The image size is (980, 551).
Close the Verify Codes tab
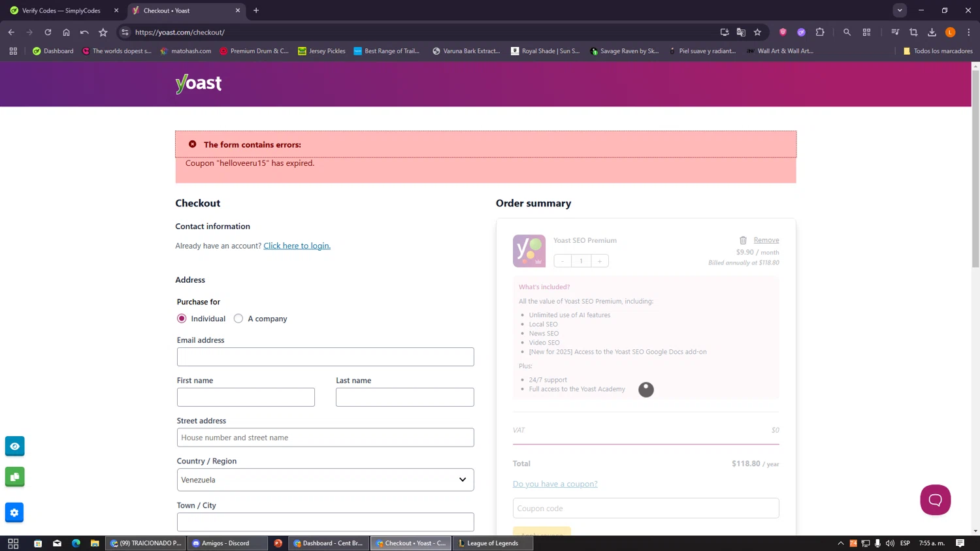click(116, 10)
